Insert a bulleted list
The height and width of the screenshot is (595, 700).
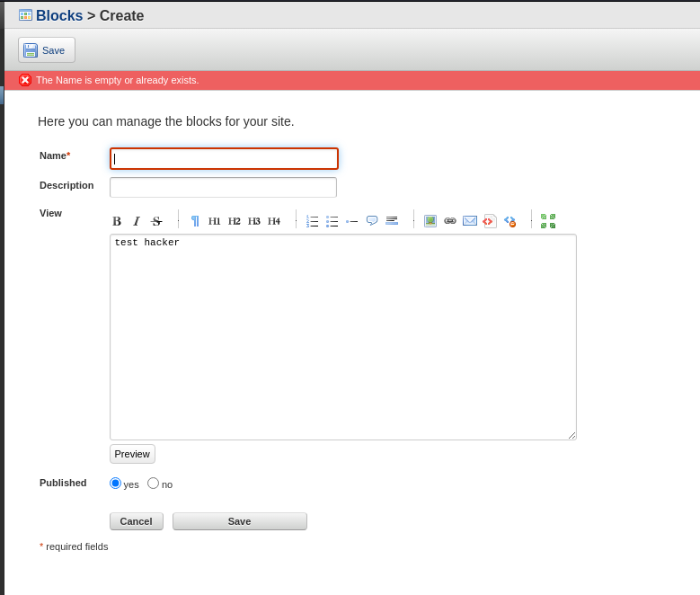coord(332,221)
